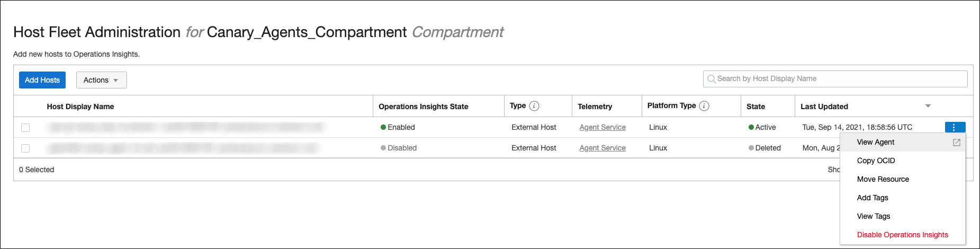Open Agent Service link for Deleted host
The height and width of the screenshot is (249, 980).
602,148
